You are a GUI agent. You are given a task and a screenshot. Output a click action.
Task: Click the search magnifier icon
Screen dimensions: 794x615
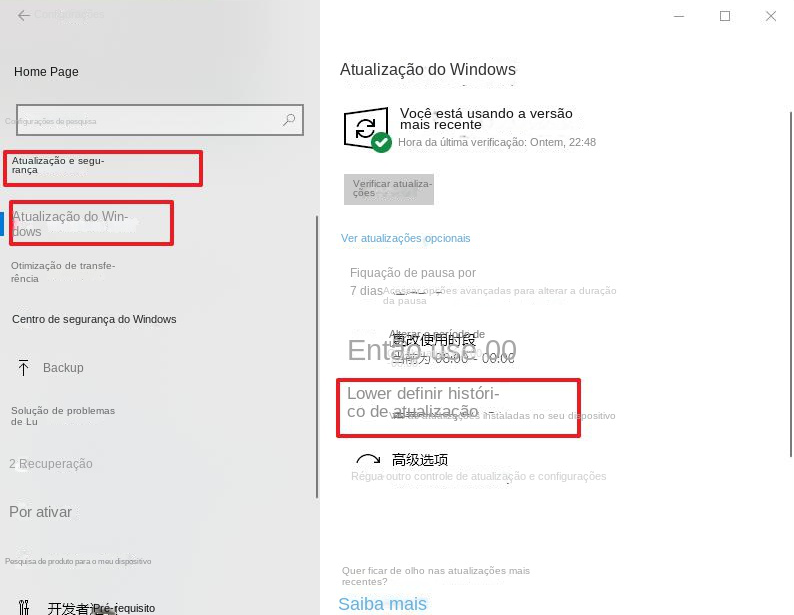tap(289, 120)
